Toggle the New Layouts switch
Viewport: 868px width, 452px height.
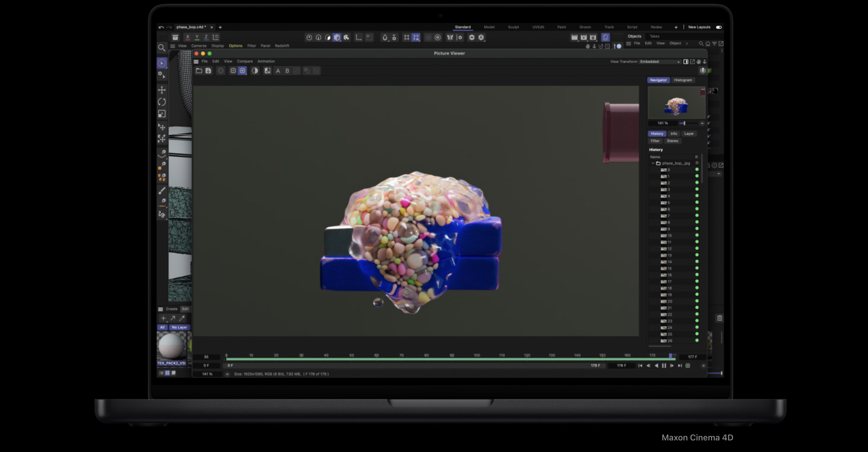tap(719, 27)
